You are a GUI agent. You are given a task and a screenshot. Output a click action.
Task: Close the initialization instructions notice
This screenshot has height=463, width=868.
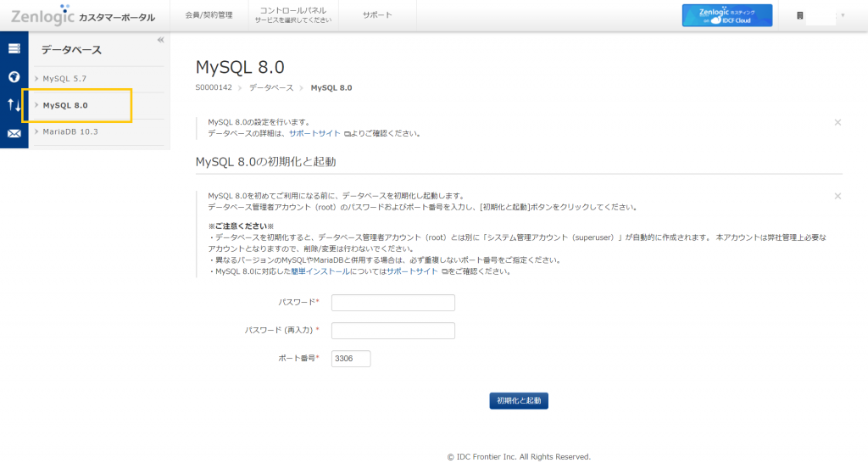point(837,196)
